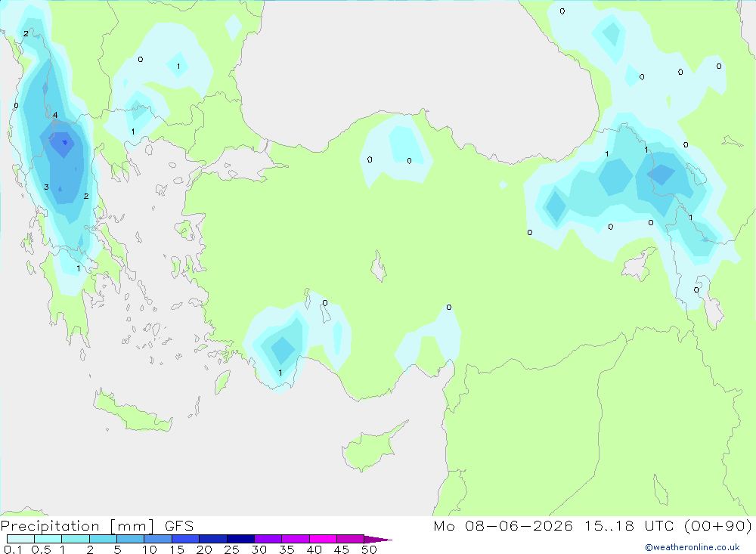Viewport: 756px width, 554px height.
Task: Click the '15' legend scale label
Action: pyautogui.click(x=177, y=549)
